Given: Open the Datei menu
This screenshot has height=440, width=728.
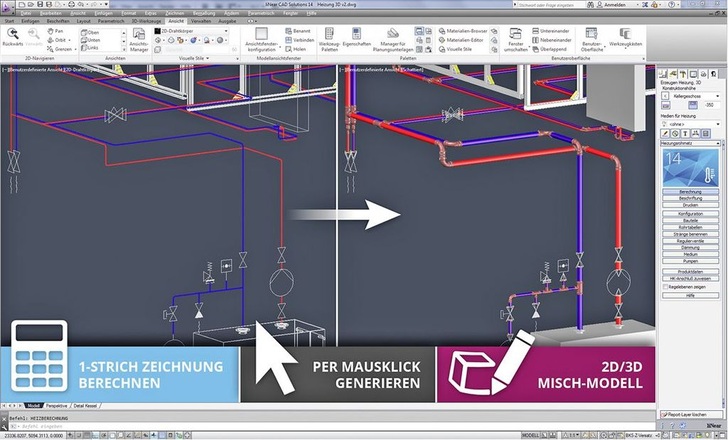Looking at the screenshot, I should 26,13.
